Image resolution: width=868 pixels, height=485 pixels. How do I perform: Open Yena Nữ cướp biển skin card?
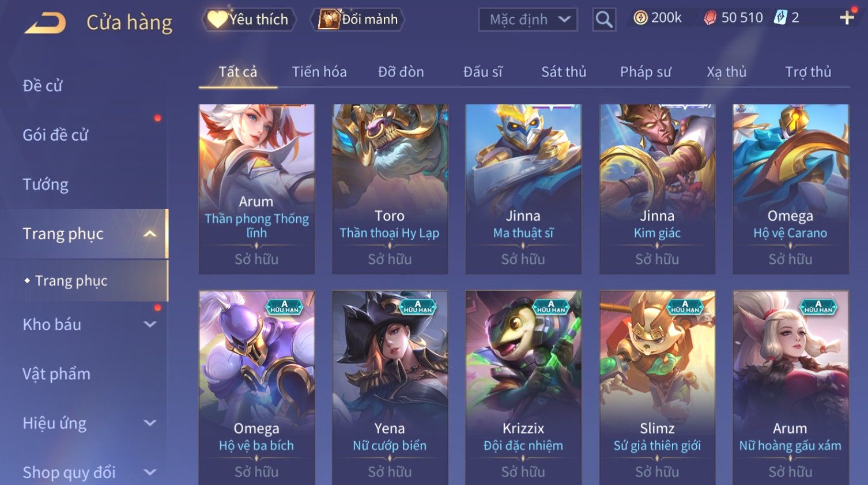(390, 388)
